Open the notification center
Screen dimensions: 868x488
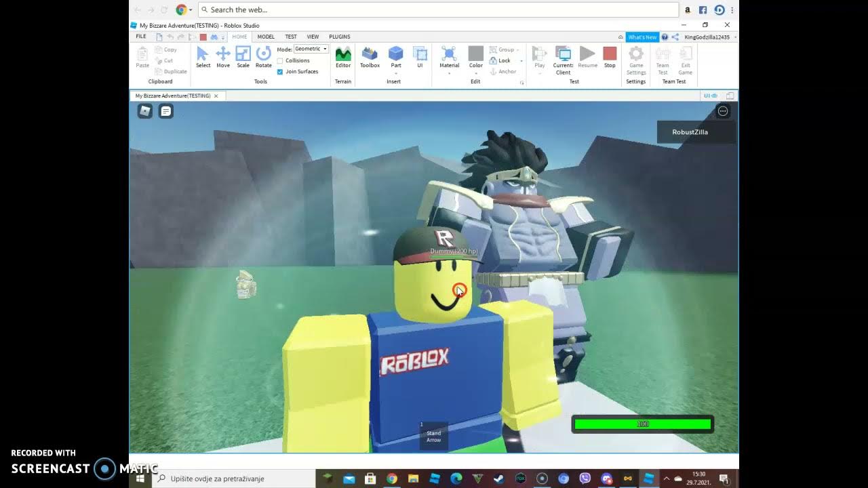pyautogui.click(x=725, y=479)
